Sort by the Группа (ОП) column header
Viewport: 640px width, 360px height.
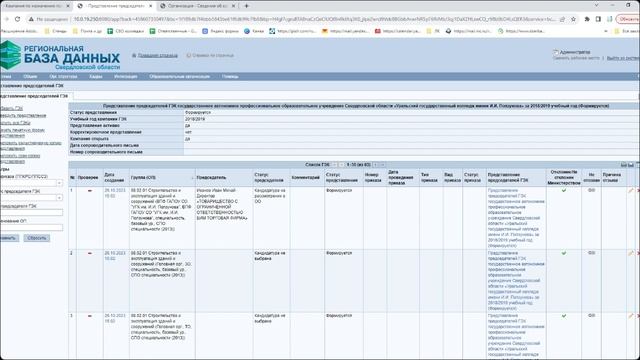coord(143,178)
